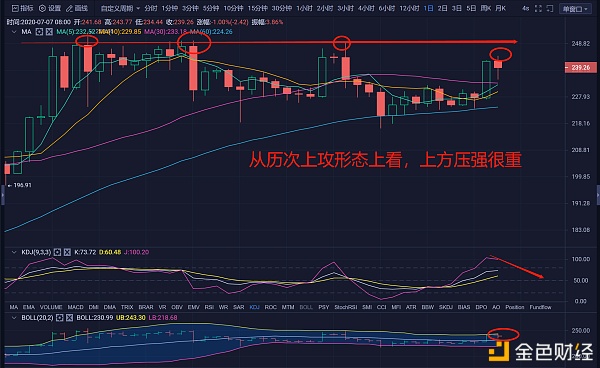The width and height of the screenshot is (600, 368).
Task: Select the 1小时 interval
Action: (x=304, y=8)
